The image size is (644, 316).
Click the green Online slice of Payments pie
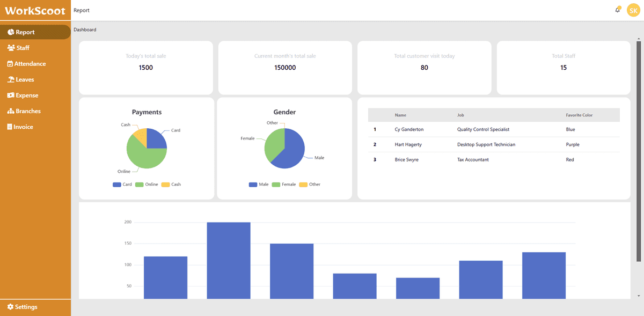click(x=146, y=158)
